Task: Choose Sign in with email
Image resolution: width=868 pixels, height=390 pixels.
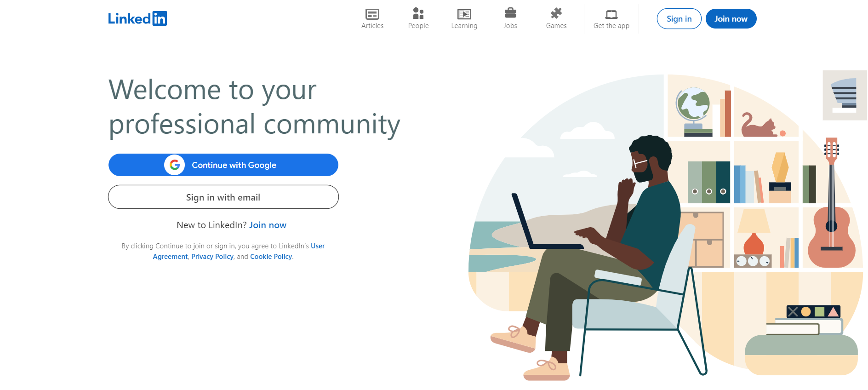Action: pos(223,197)
